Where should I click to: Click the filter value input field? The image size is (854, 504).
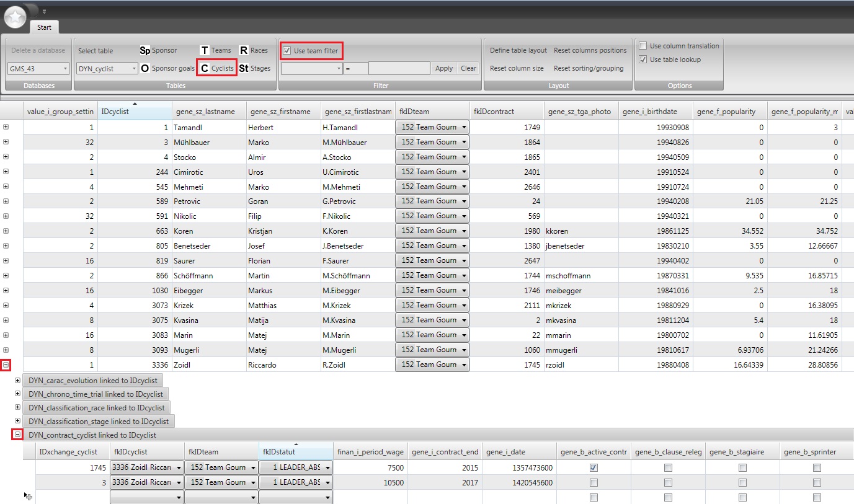pyautogui.click(x=399, y=69)
